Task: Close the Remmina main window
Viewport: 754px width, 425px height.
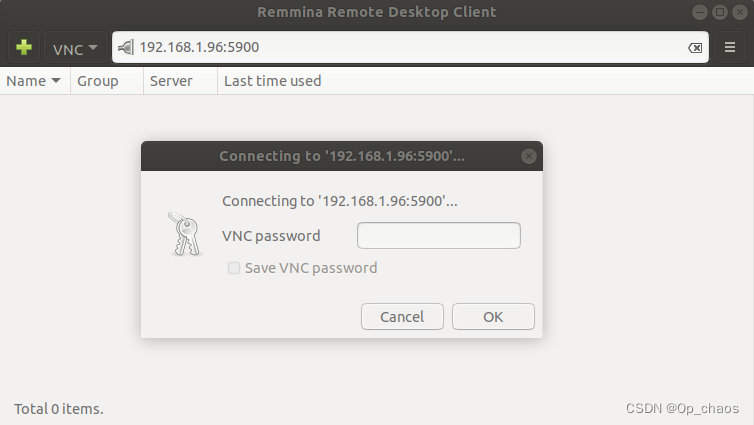Action: pyautogui.click(x=740, y=12)
